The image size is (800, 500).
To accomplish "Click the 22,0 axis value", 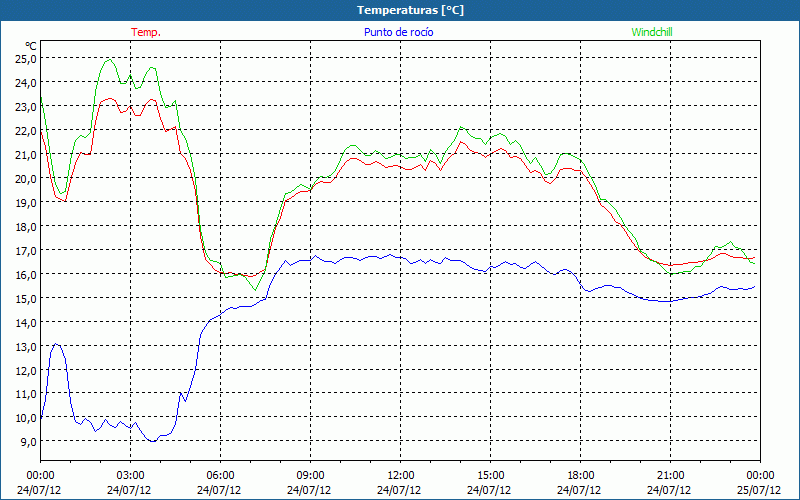I will [x=26, y=131].
